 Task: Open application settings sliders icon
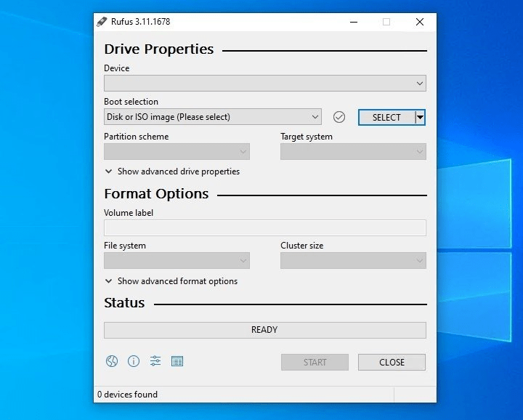click(155, 361)
